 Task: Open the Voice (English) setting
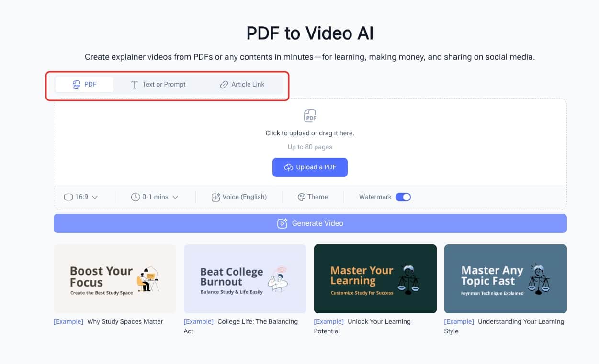[x=239, y=197]
